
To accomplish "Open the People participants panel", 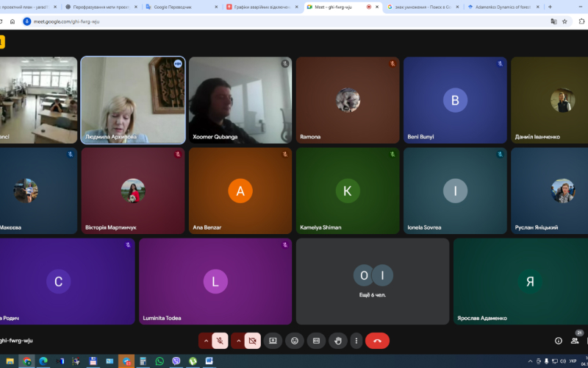I will 576,341.
